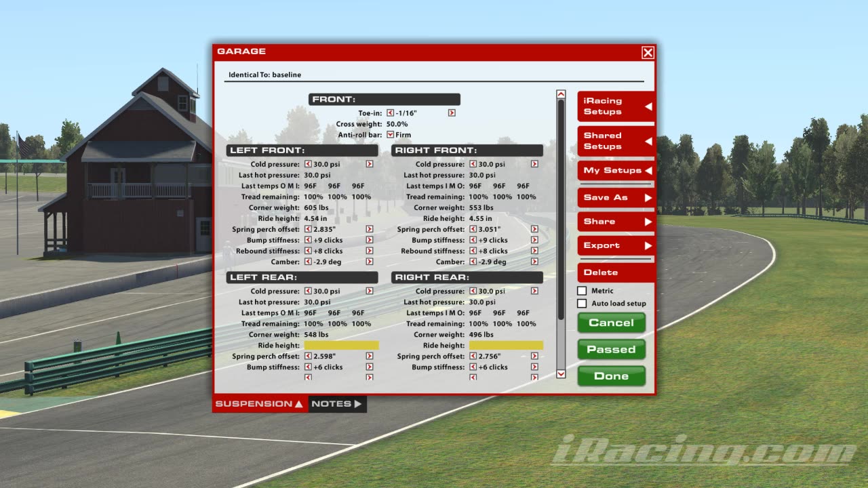The height and width of the screenshot is (488, 868).
Task: Open the Save As panel
Action: [616, 197]
